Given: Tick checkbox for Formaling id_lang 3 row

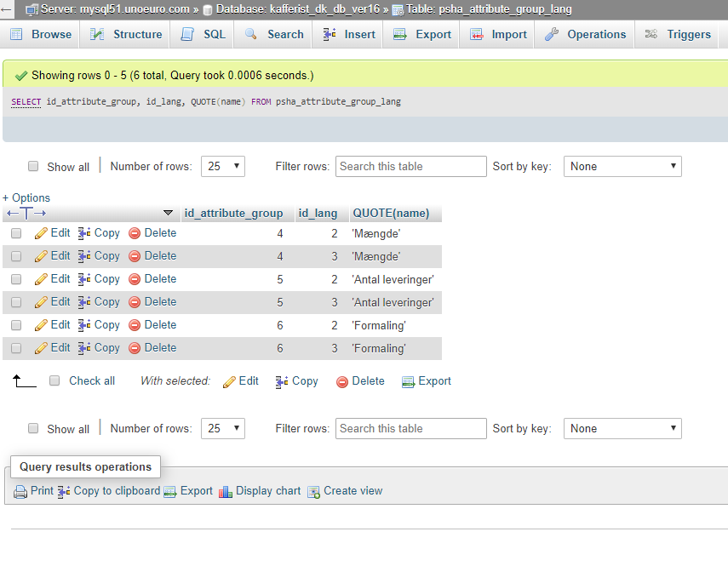Looking at the screenshot, I should click(16, 348).
